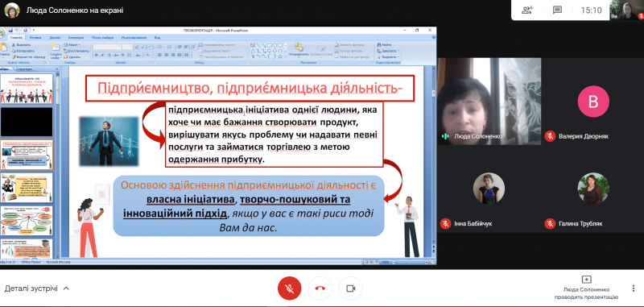Click the Save icon in PowerPoint quick access
The width and height of the screenshot is (644, 307).
[10, 31]
